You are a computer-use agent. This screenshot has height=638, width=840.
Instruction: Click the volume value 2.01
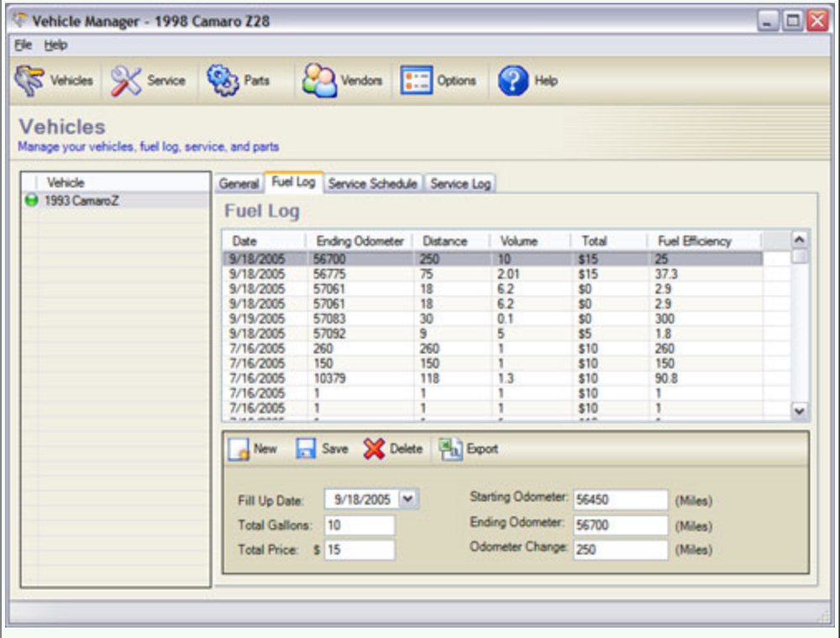[x=508, y=274]
